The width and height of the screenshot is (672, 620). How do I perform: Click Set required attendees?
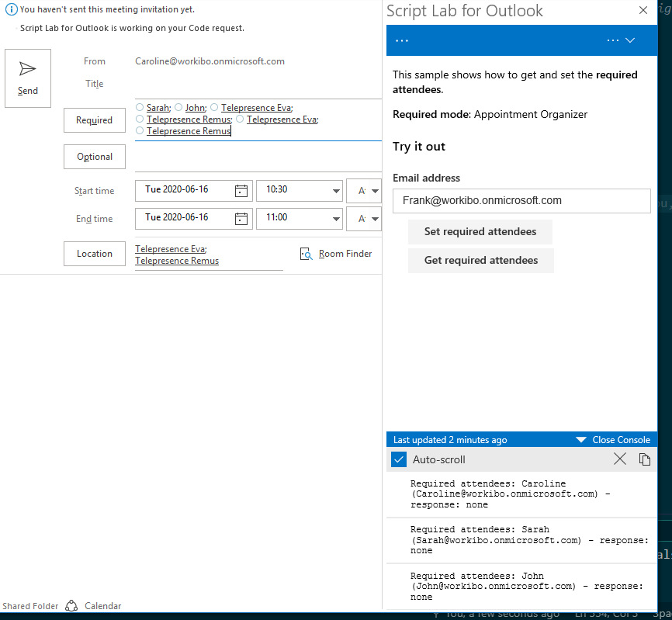pos(480,231)
